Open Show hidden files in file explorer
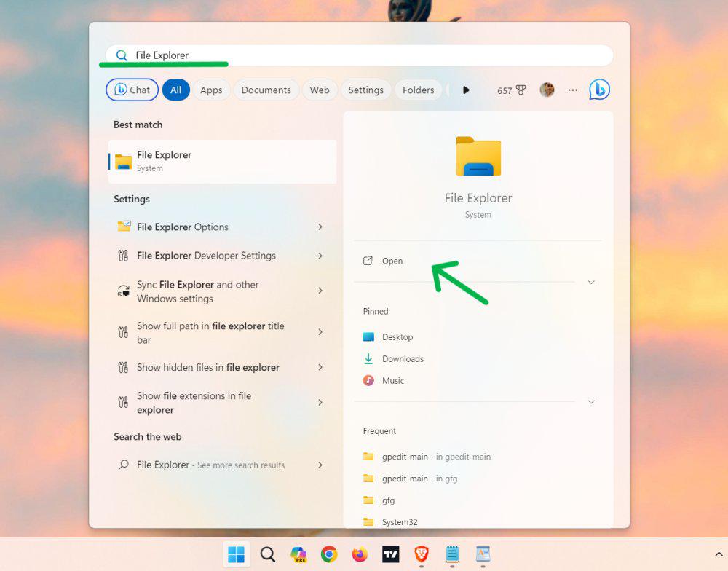The height and width of the screenshot is (571, 728). tap(222, 367)
